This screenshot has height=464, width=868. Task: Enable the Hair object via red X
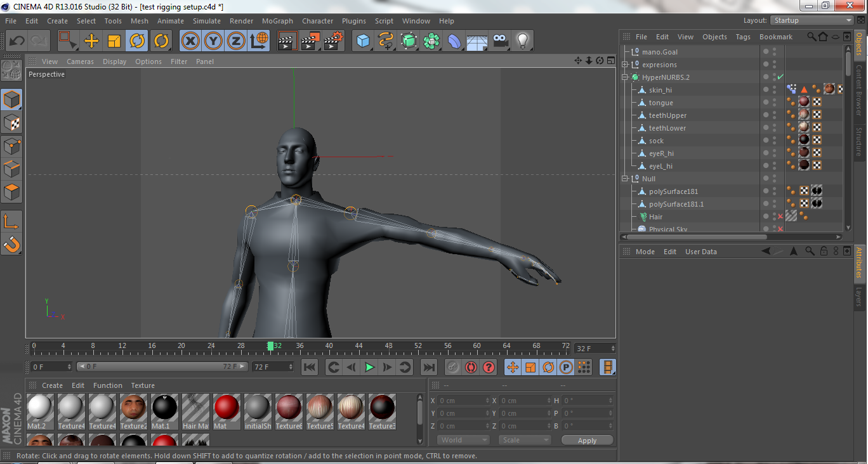tap(780, 217)
